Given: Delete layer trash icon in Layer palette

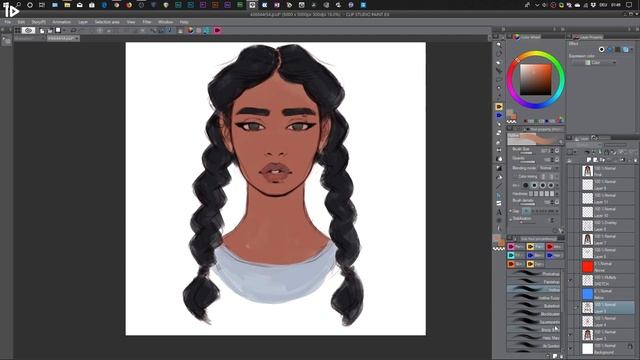Looking at the screenshot, I should tap(636, 160).
